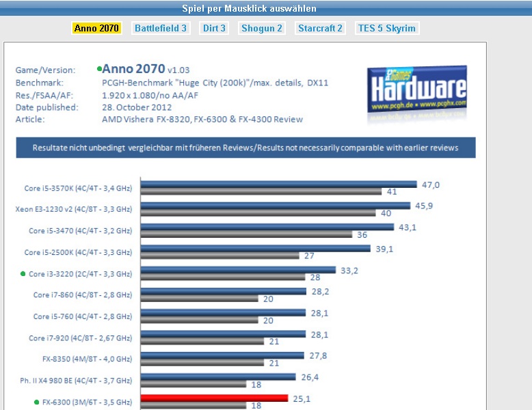Click the Core i5-760 label
The image size is (532, 410).
pos(83,317)
